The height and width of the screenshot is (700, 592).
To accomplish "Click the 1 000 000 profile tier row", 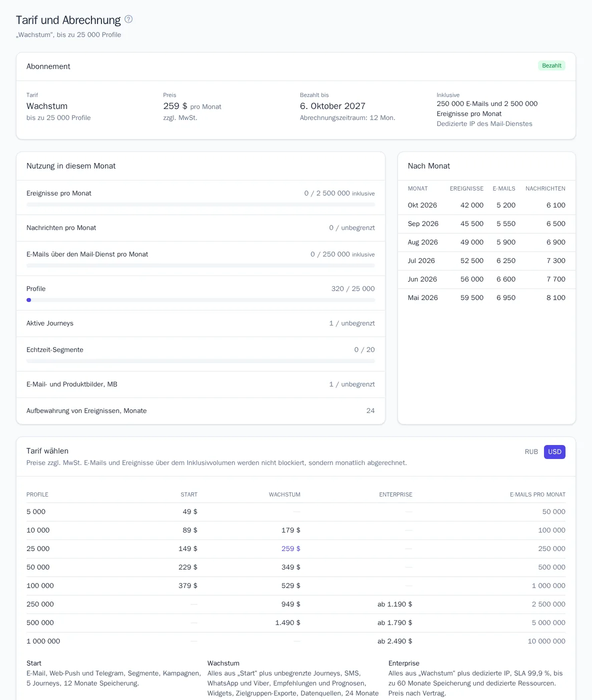I will (296, 641).
